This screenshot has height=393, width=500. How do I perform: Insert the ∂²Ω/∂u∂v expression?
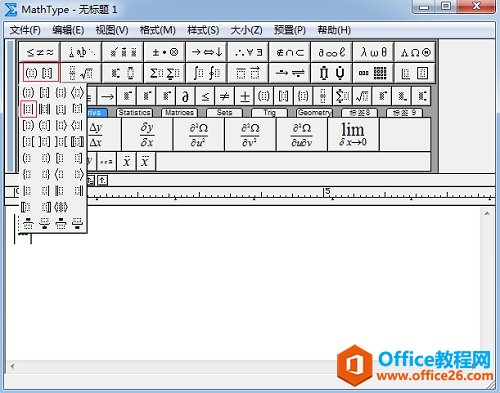302,135
